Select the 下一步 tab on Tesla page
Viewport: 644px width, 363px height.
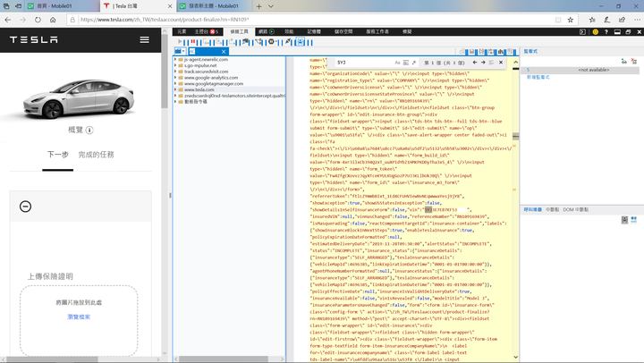57,155
